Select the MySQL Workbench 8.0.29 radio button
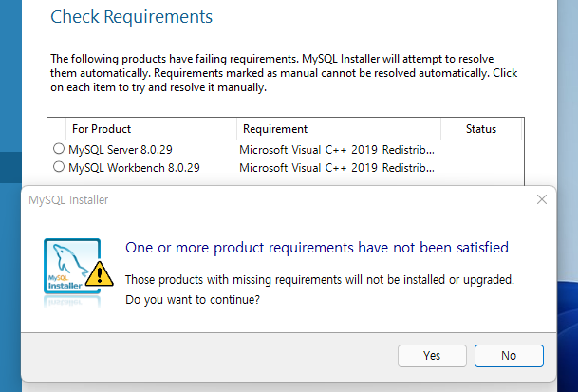Screen dimensions: 578x392 (59, 167)
